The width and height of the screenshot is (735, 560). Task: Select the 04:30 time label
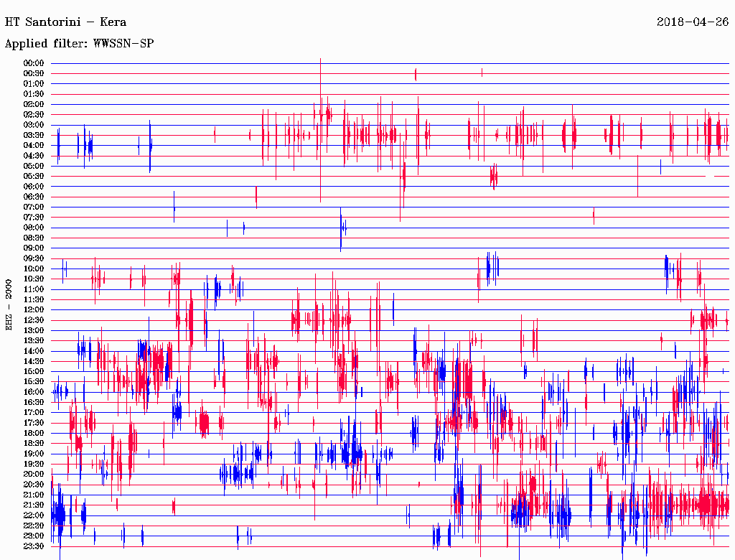(34, 156)
